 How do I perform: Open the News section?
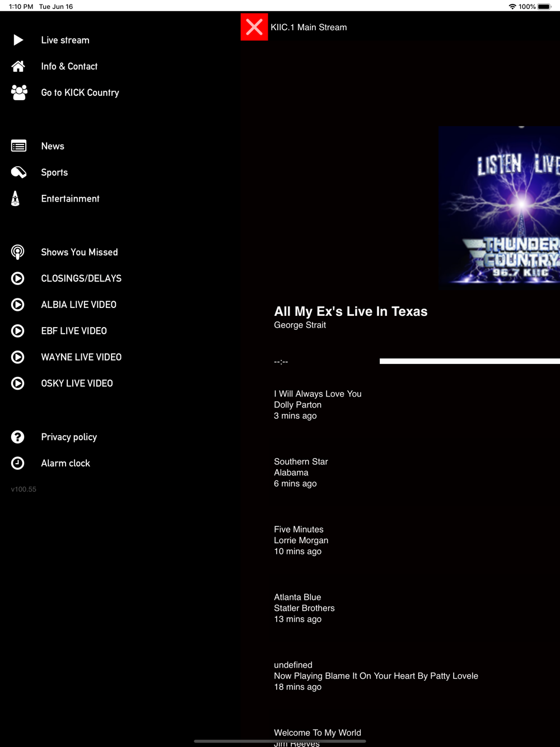[x=53, y=146]
